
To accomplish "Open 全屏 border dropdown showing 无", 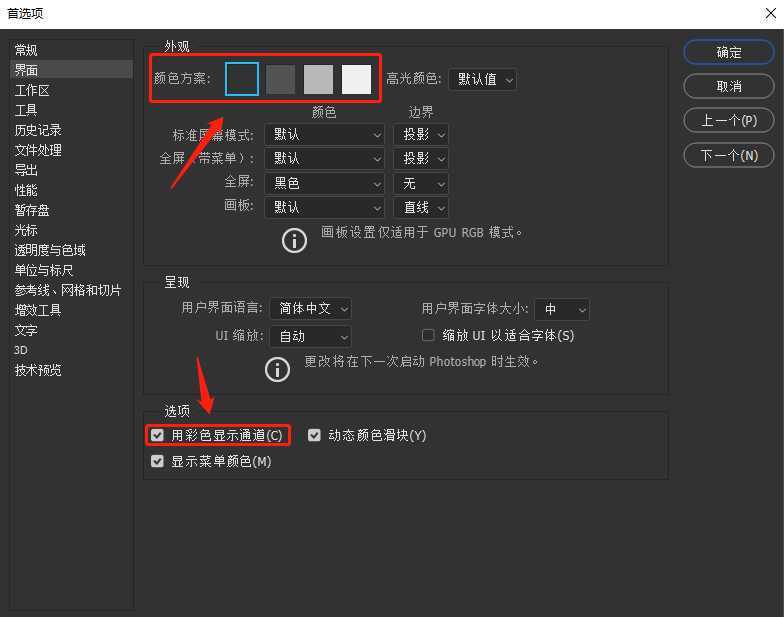I will coord(420,184).
